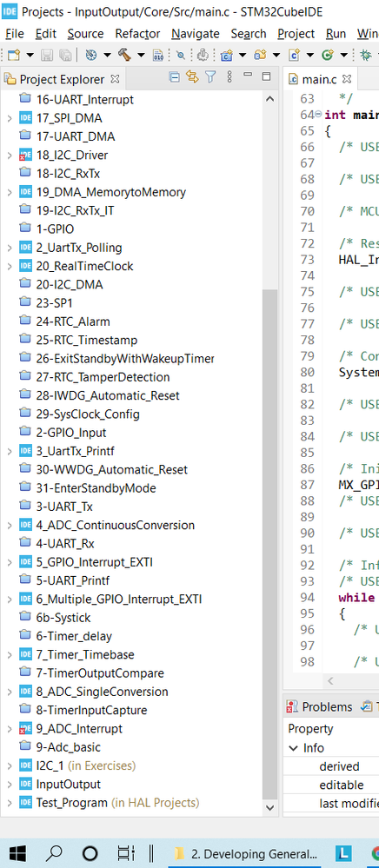
Task: Open the Windows Start menu
Action: [x=17, y=853]
